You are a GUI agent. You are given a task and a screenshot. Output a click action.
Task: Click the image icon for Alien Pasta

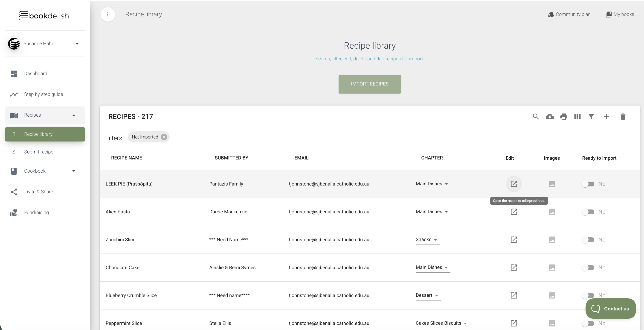click(552, 212)
